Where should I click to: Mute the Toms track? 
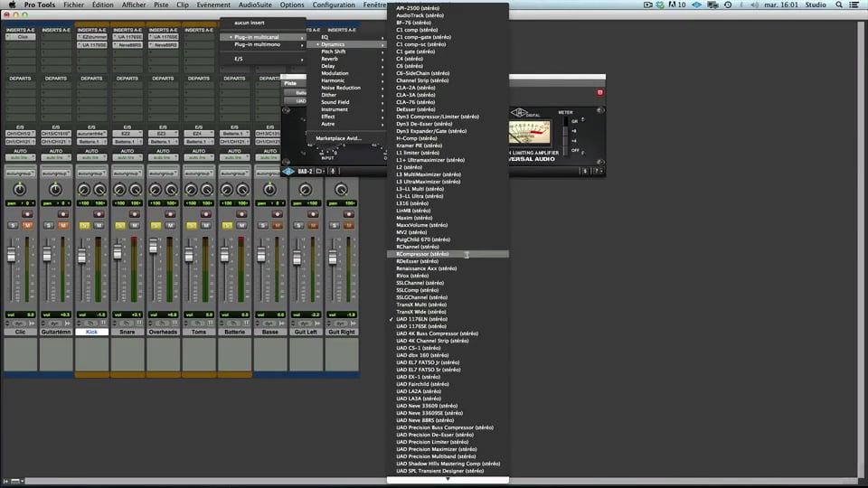pos(205,225)
